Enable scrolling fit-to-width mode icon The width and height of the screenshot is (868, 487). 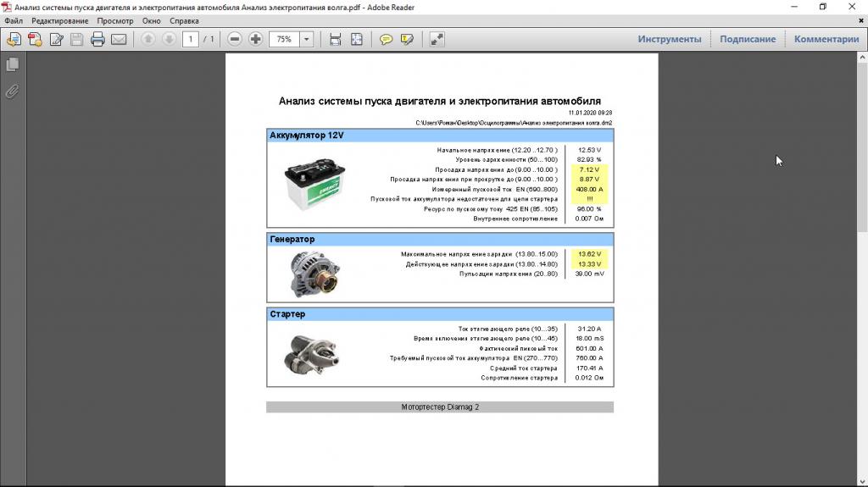pyautogui.click(x=336, y=39)
